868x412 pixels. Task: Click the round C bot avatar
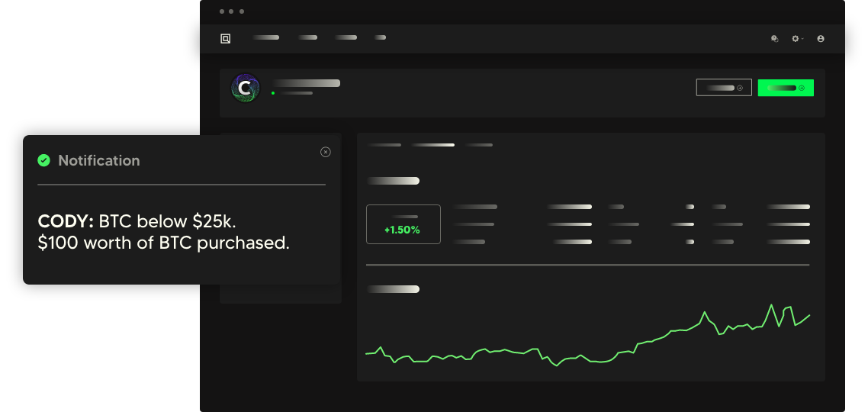coord(245,89)
